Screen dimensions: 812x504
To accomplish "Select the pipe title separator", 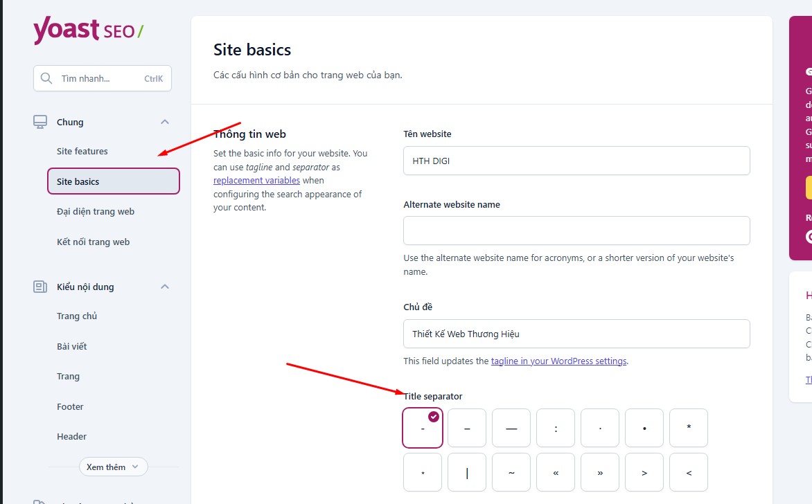I will [467, 473].
